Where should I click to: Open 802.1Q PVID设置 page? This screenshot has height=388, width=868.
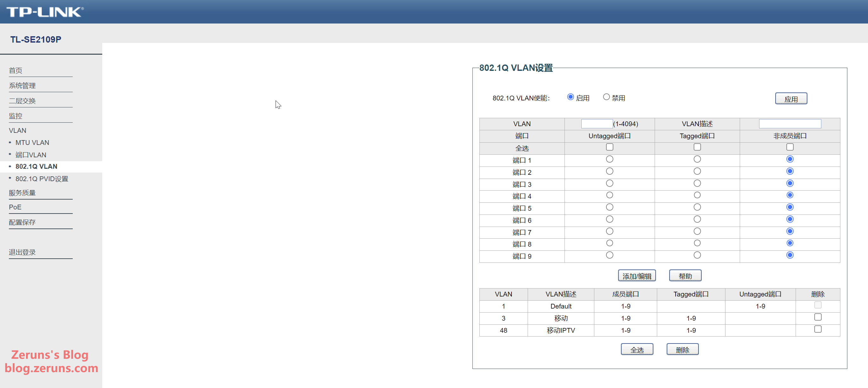tap(42, 179)
